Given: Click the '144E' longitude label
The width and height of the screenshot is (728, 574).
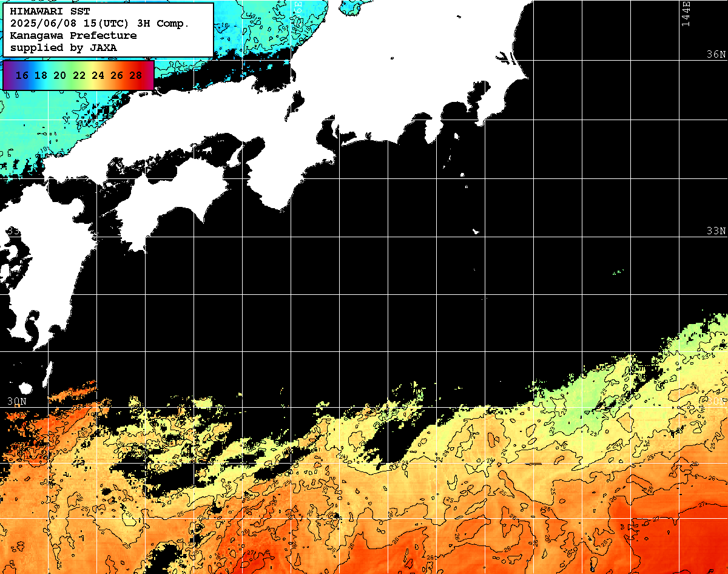Looking at the screenshot, I should pos(686,13).
